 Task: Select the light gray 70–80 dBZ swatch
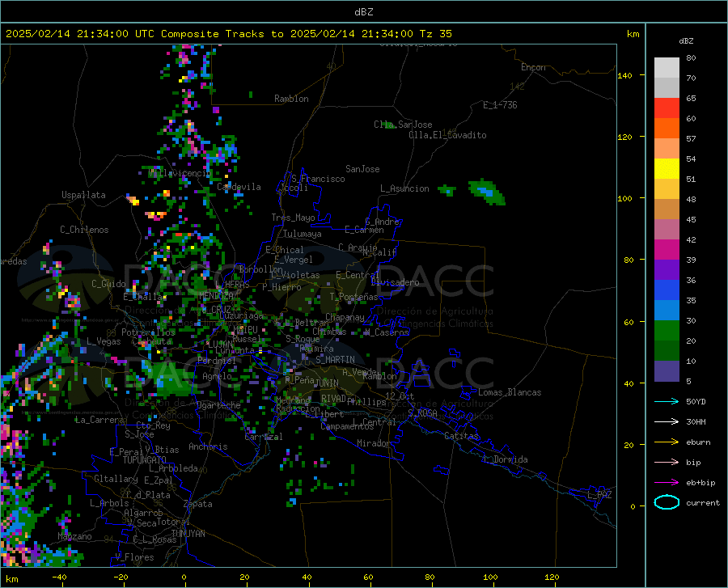tap(667, 68)
